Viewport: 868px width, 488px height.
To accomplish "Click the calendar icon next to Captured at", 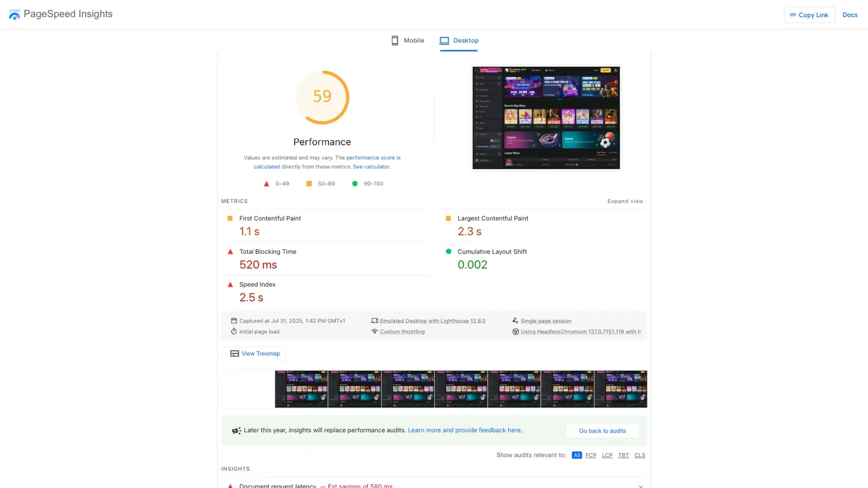I will coord(234,321).
